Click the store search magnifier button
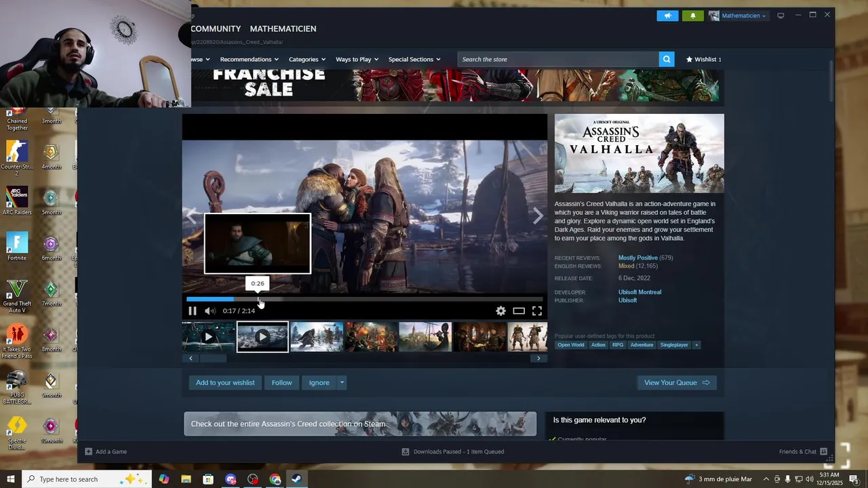This screenshot has height=488, width=868. [x=667, y=59]
